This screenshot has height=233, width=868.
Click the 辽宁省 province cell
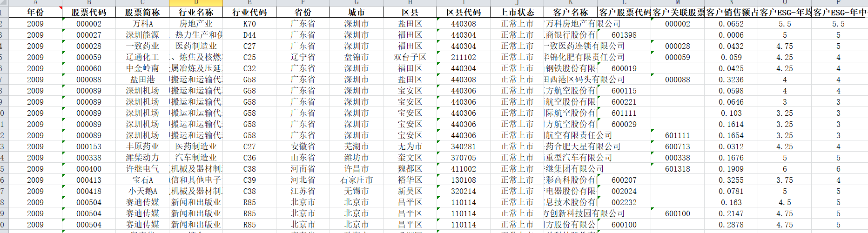[303, 57]
